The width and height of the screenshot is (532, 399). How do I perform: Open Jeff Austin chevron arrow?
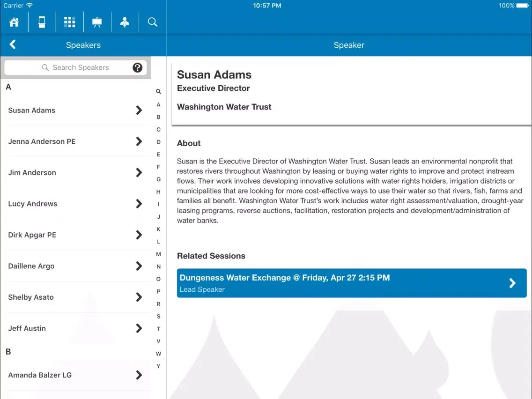[x=139, y=328]
